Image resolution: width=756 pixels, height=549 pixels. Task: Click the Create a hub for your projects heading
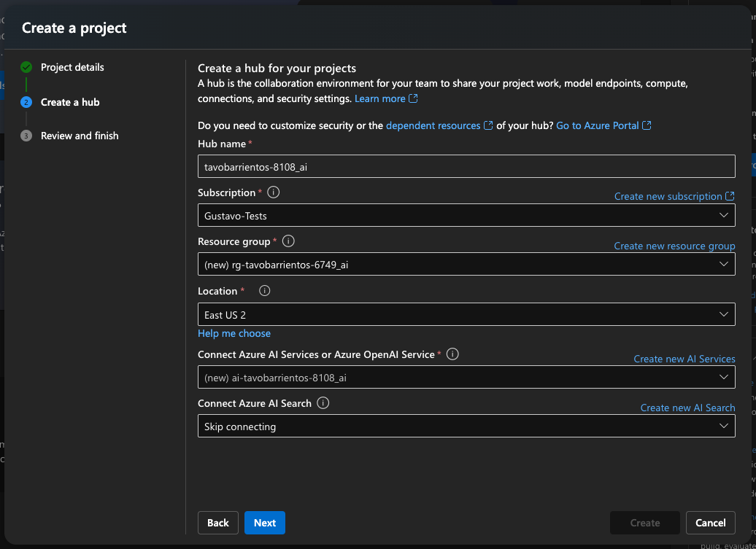[x=277, y=69]
